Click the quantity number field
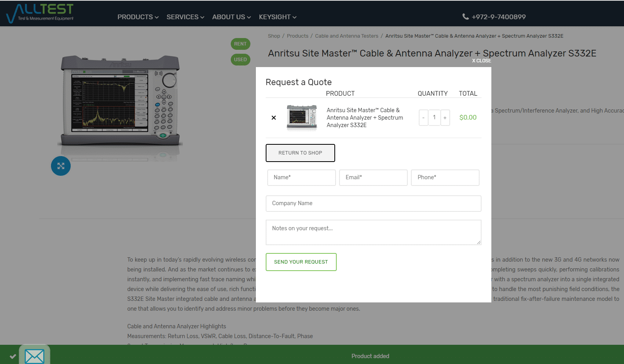Viewport: 624px width, 364px height. tap(434, 118)
